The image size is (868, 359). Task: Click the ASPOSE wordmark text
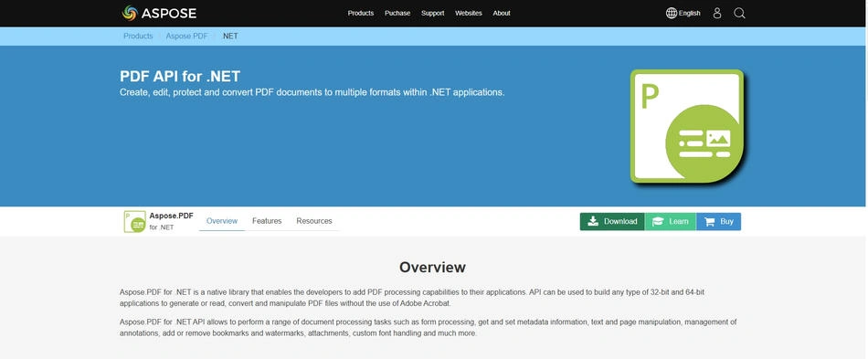click(x=169, y=14)
